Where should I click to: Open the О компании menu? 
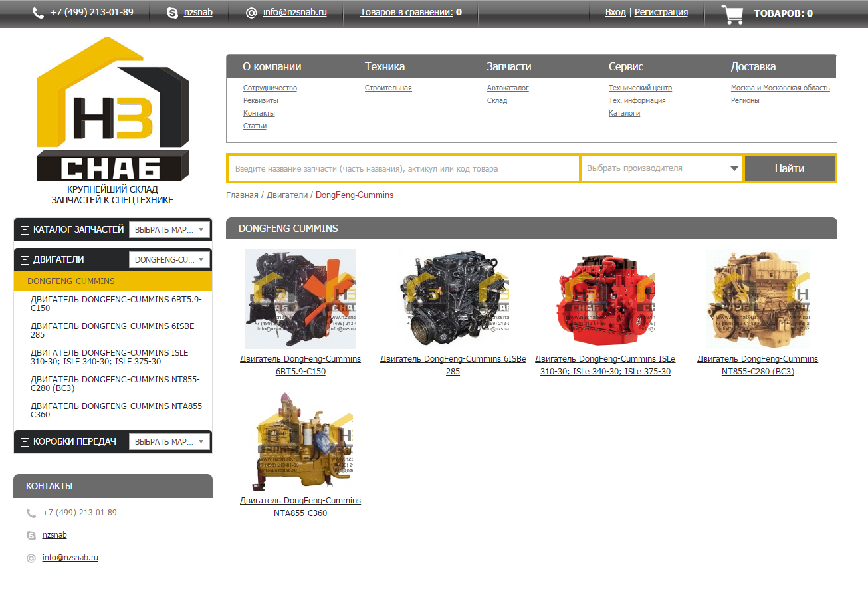[272, 66]
